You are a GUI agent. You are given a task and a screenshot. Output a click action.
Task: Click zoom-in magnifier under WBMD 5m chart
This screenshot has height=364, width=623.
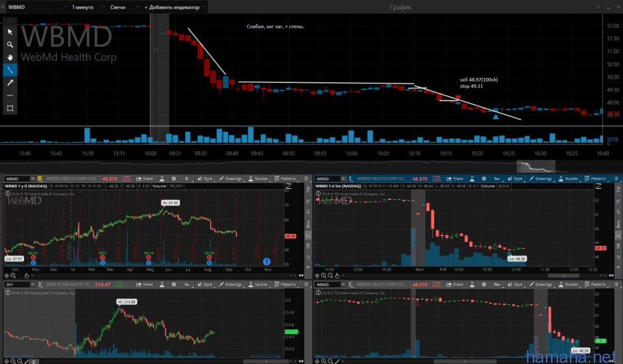coord(324,275)
